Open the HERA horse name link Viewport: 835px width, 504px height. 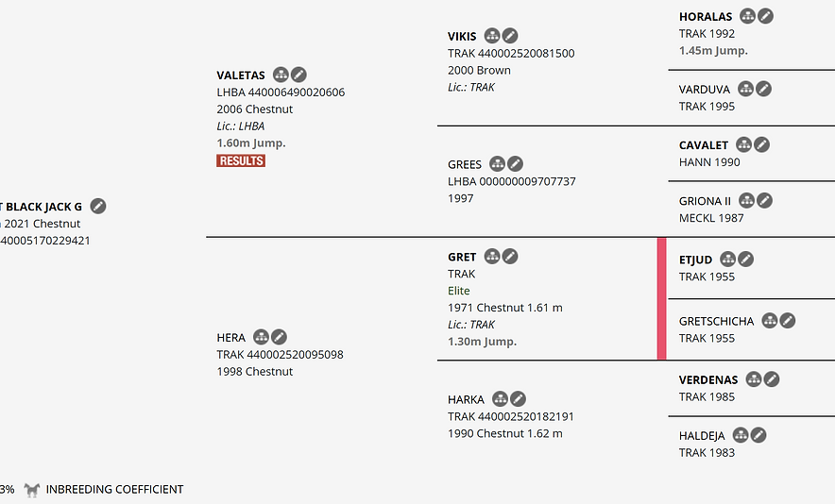pos(231,338)
